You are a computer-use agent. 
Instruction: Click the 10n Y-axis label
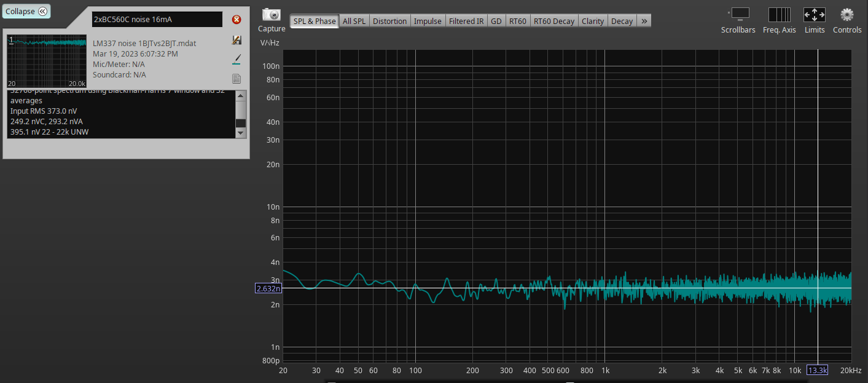click(273, 207)
